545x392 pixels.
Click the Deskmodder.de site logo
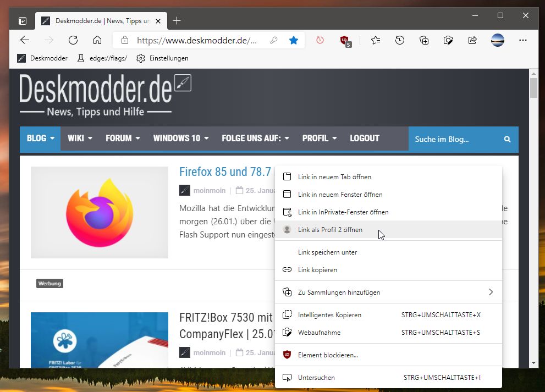[105, 95]
